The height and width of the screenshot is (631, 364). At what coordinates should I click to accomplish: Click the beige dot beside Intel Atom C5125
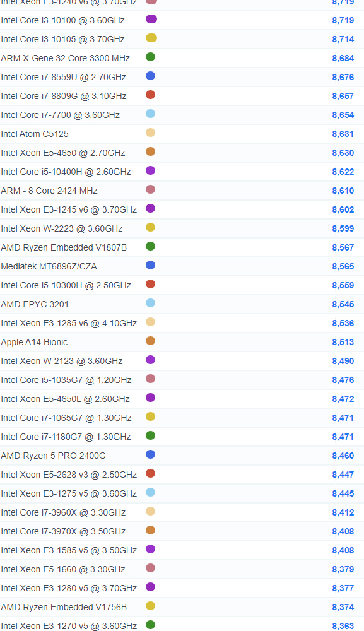click(150, 133)
